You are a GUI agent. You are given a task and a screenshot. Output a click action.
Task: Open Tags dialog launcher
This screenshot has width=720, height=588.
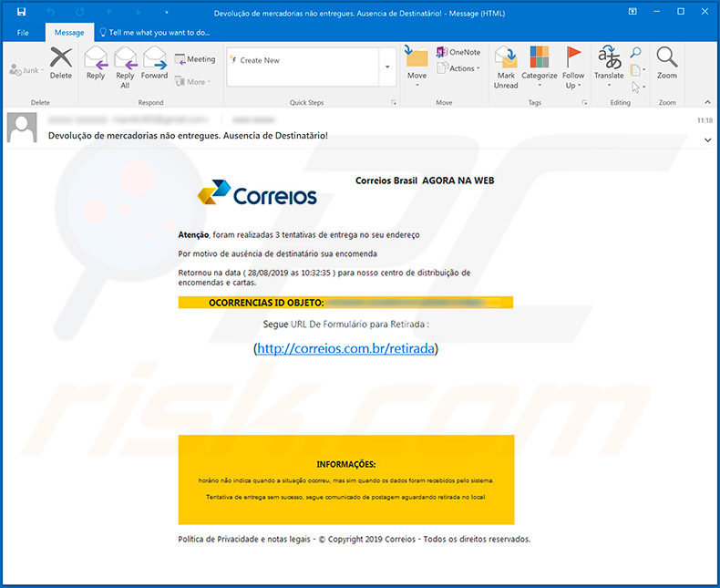point(584,102)
